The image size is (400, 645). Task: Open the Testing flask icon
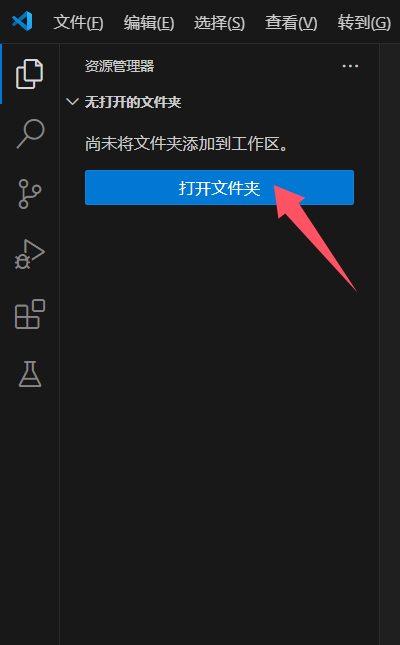point(30,374)
